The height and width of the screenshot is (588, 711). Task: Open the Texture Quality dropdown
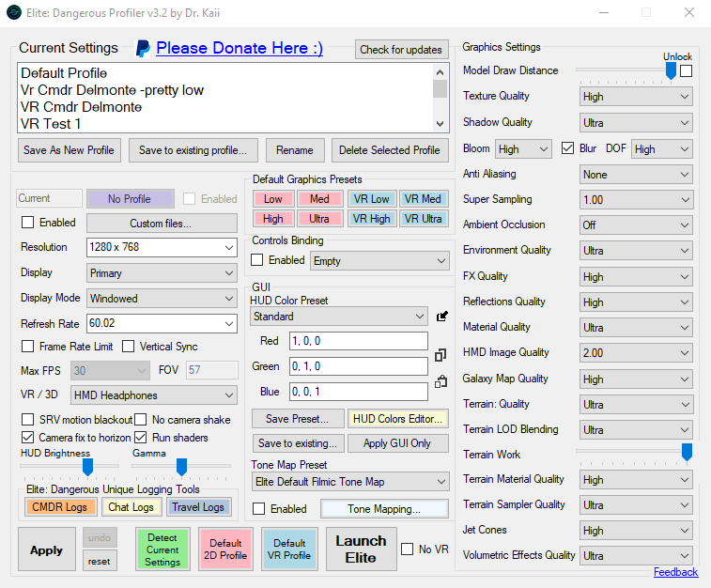636,97
